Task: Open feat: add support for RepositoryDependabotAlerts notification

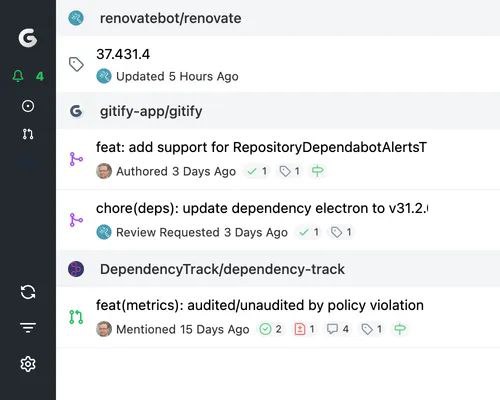Action: (x=278, y=159)
